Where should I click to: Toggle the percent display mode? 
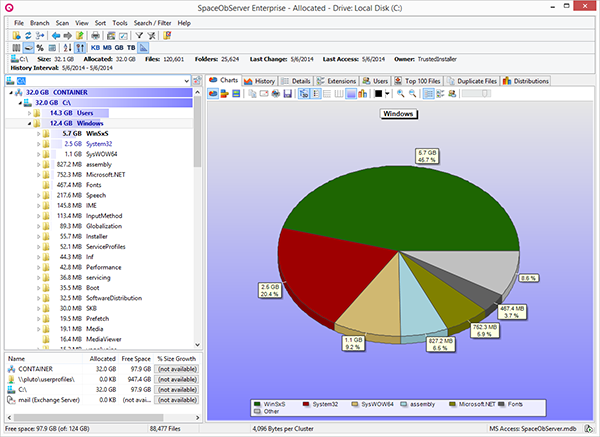(x=40, y=48)
